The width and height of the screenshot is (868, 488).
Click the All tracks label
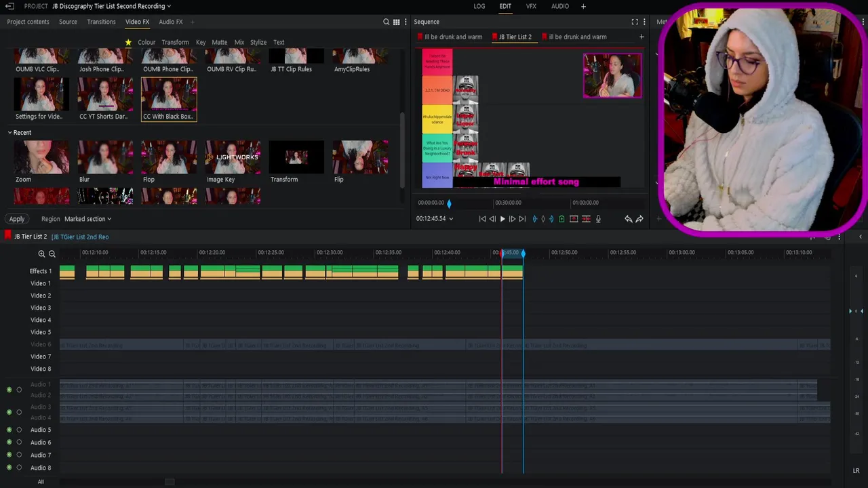click(41, 482)
